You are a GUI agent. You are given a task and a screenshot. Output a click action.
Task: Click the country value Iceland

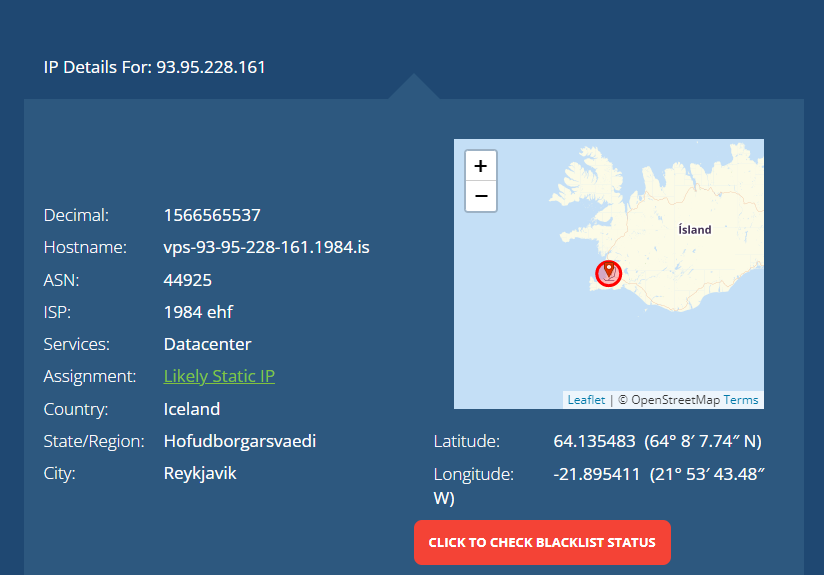point(192,409)
